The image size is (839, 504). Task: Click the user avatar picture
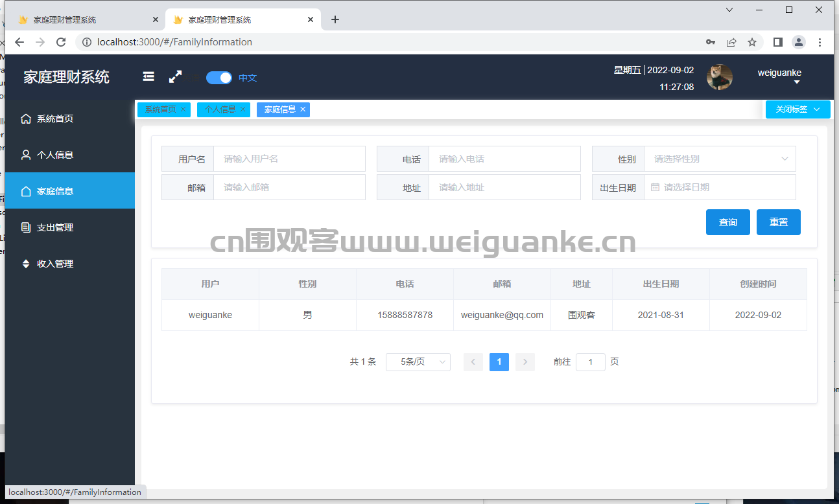point(720,77)
